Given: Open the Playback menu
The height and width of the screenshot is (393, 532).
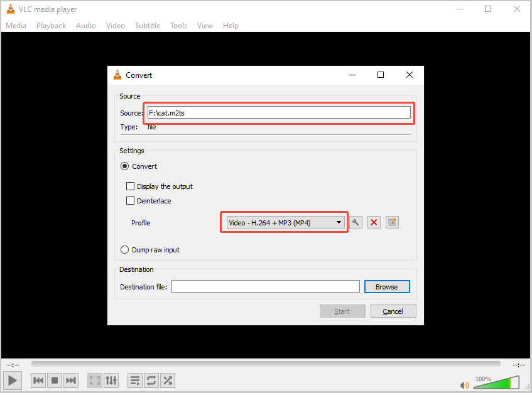Looking at the screenshot, I should [x=52, y=26].
